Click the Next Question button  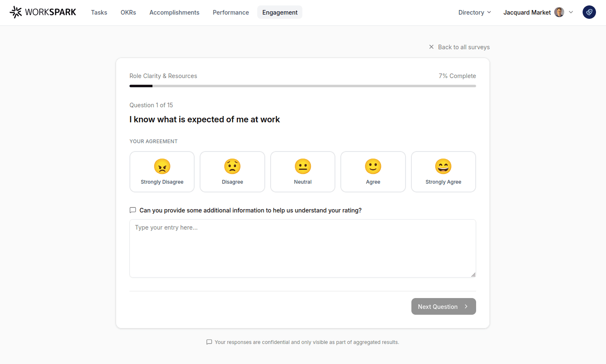click(438, 306)
